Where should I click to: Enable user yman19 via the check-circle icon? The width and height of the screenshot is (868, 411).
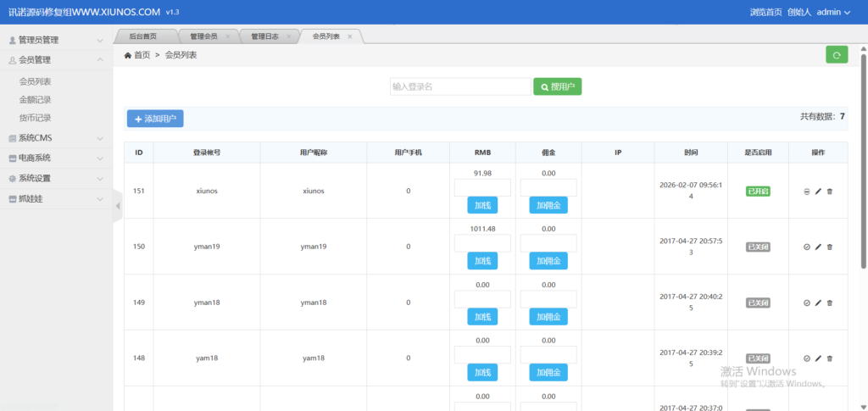(806, 247)
